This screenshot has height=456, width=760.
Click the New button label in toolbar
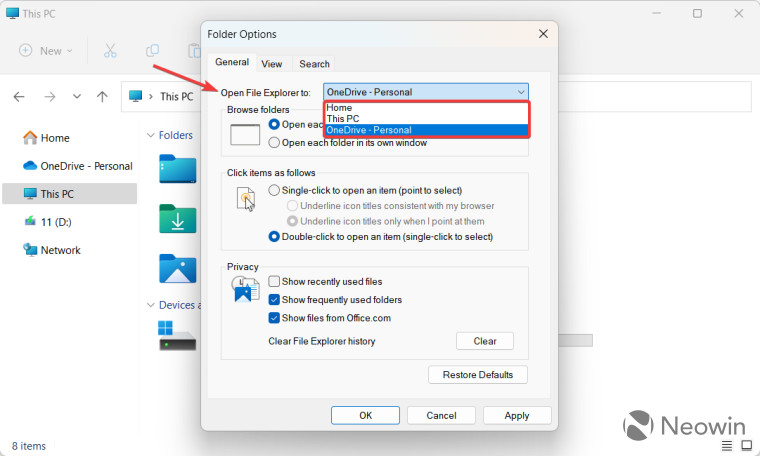click(x=50, y=51)
